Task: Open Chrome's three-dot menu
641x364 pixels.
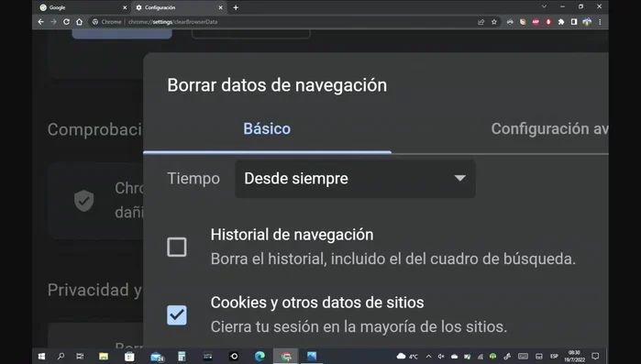Action: click(x=600, y=22)
